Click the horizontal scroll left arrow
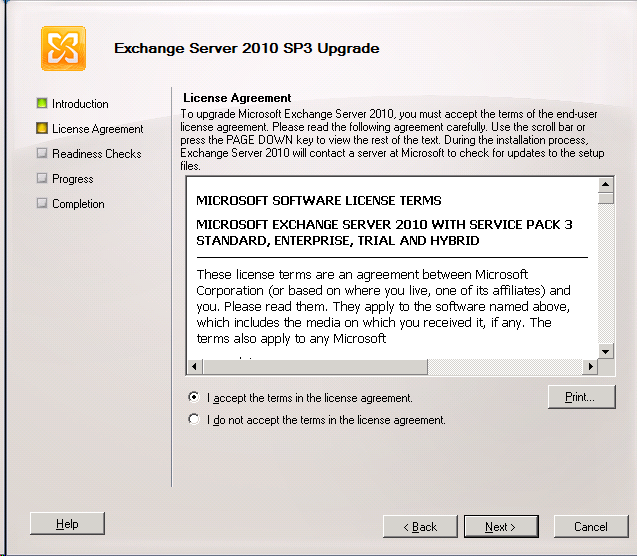The image size is (637, 556). click(194, 367)
